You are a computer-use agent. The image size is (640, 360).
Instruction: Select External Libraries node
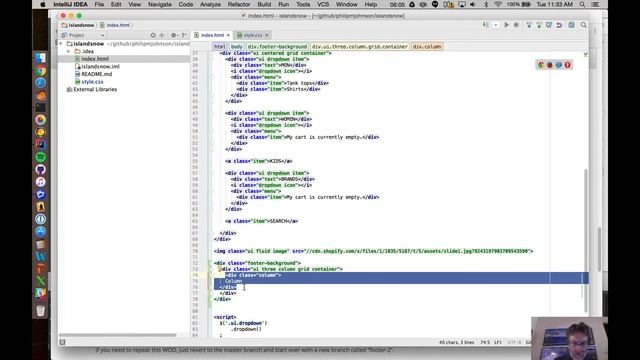(x=95, y=89)
